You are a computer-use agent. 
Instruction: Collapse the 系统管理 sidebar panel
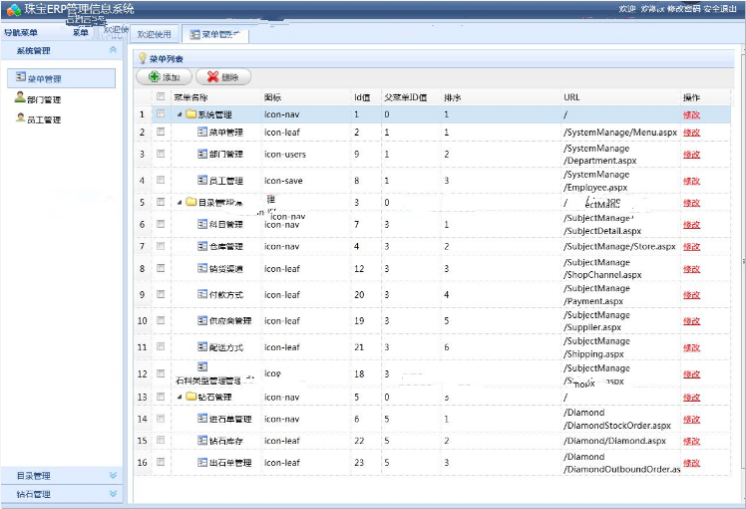(x=113, y=50)
